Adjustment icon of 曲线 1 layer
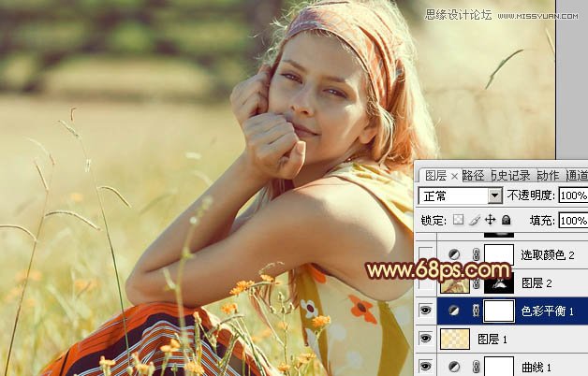588x376 pixels. 454,367
